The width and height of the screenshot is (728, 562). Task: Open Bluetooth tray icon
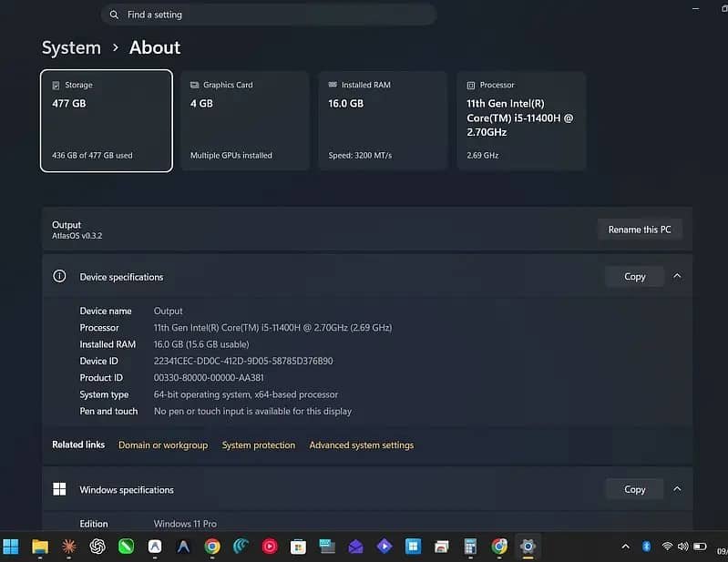point(646,547)
